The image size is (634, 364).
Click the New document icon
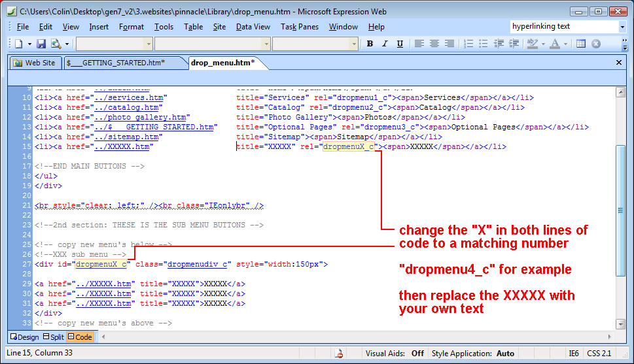point(19,44)
